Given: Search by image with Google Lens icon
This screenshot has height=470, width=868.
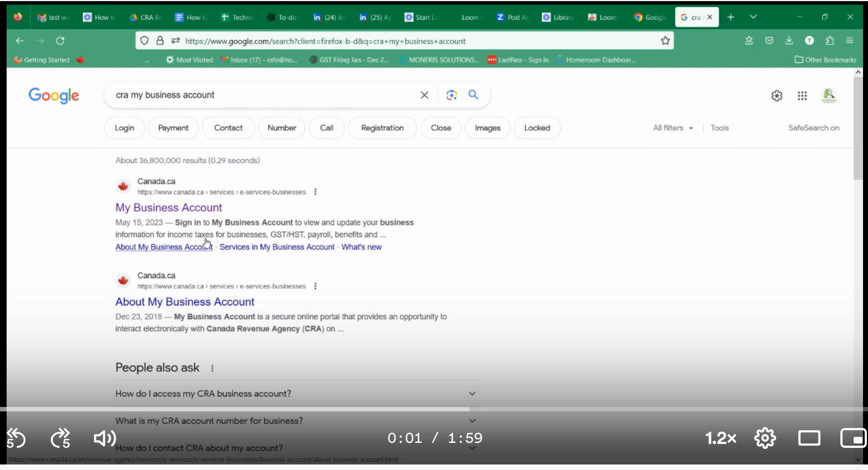Looking at the screenshot, I should 452,95.
